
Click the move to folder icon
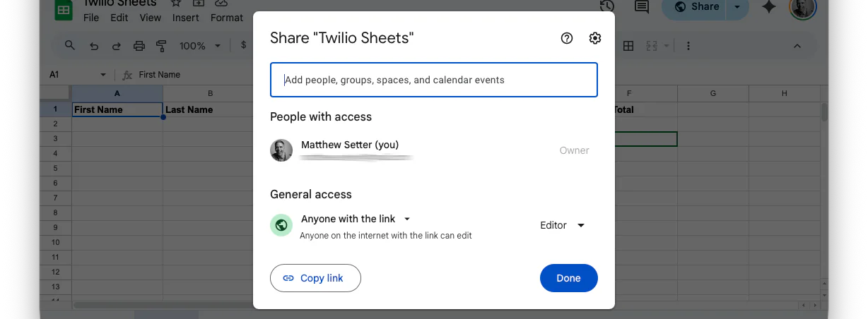(198, 4)
